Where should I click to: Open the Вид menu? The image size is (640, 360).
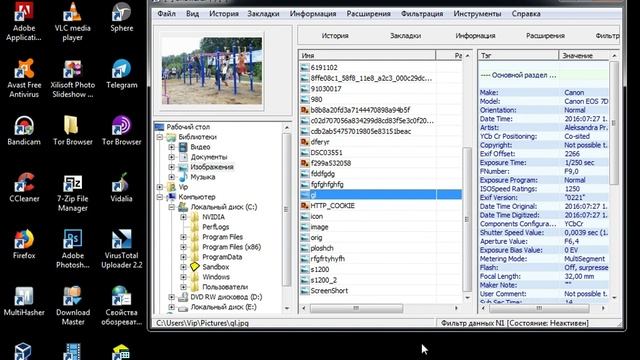click(x=192, y=13)
